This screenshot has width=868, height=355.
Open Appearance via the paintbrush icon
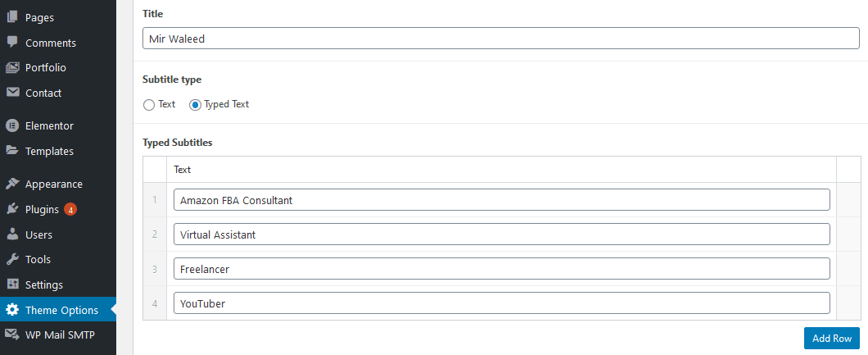pyautogui.click(x=12, y=184)
